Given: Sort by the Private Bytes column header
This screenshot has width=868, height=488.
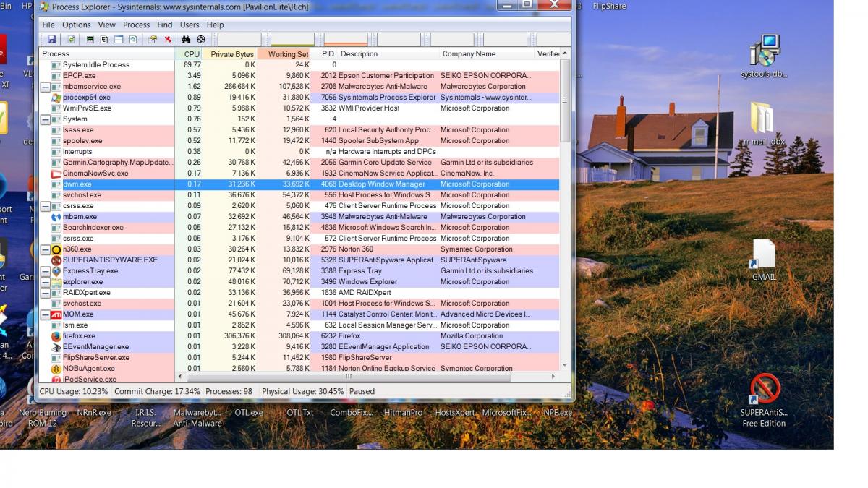Looking at the screenshot, I should tap(230, 54).
